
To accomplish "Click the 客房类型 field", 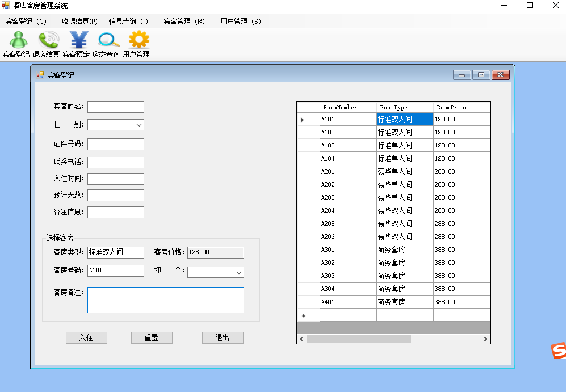I will (x=116, y=252).
